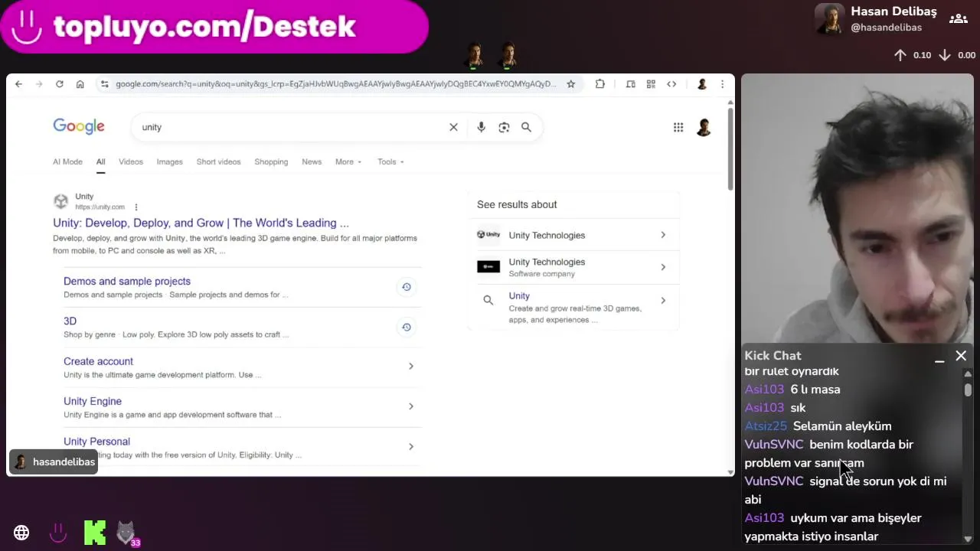The height and width of the screenshot is (551, 980).
Task: Expand the Unity Personal sitelink chevron
Action: click(410, 446)
